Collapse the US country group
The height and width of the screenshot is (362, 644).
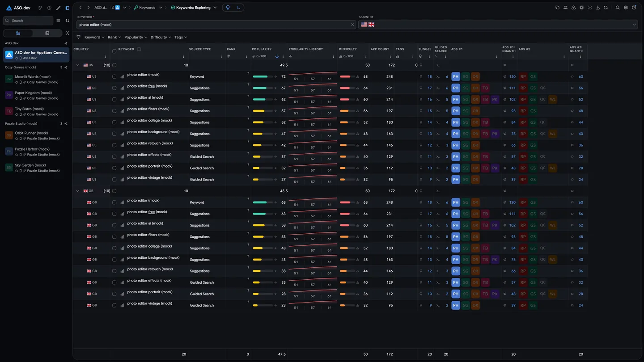[x=77, y=65]
